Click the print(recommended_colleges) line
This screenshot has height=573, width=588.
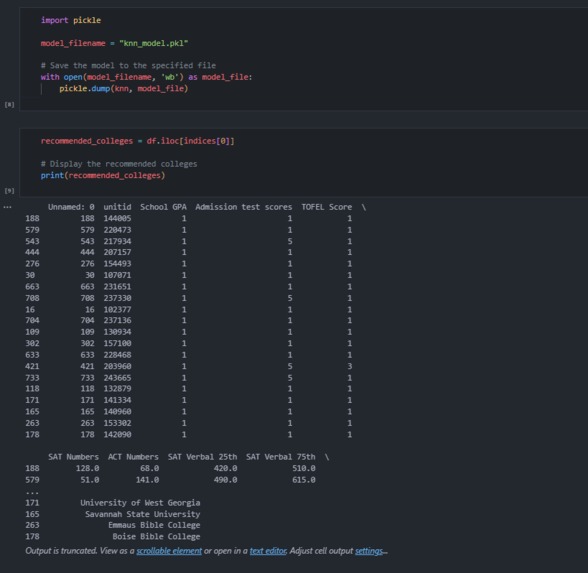(x=103, y=175)
